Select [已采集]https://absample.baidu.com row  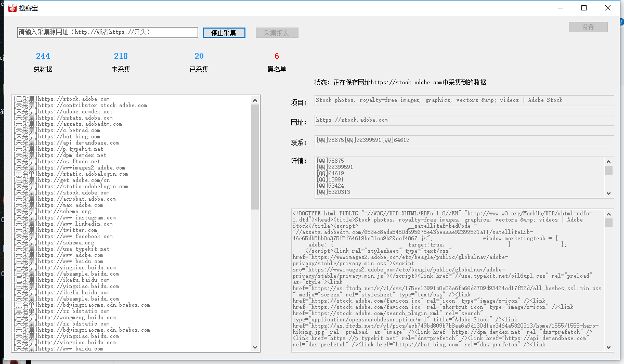click(x=132, y=274)
